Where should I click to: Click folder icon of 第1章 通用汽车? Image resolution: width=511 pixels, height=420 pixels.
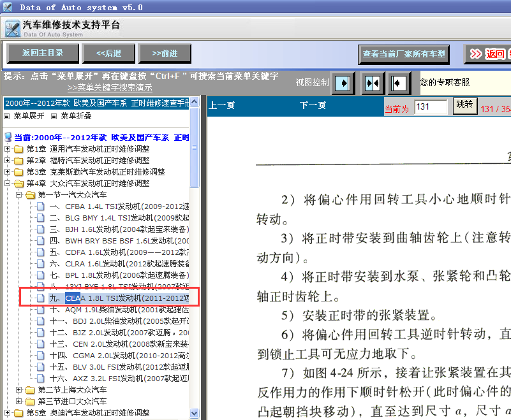[x=19, y=149]
